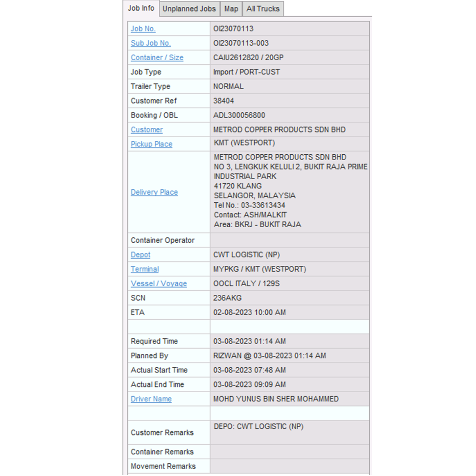Select booking number ADL300056800
The width and height of the screenshot is (476, 476).
click(239, 115)
